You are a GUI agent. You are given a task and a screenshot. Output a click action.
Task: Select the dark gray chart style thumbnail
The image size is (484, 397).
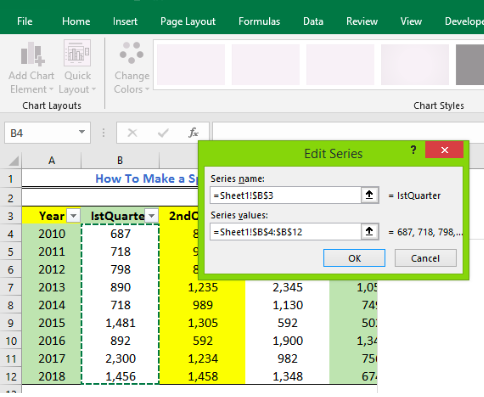click(470, 64)
